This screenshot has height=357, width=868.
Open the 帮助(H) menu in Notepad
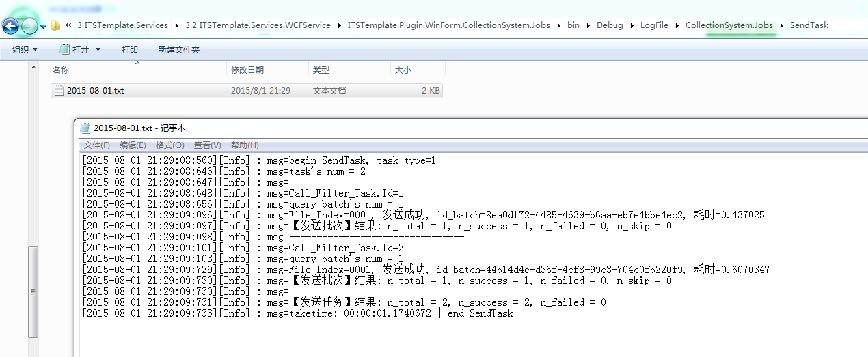pos(245,145)
